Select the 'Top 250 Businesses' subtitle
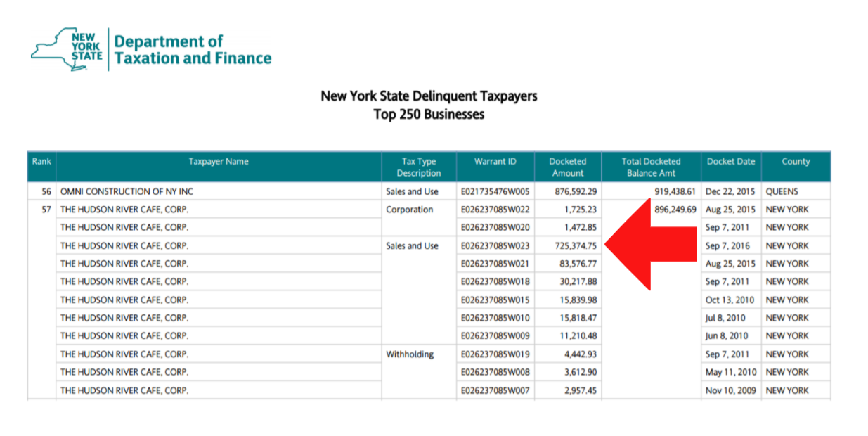Screen dimensions: 868x436 429,114
